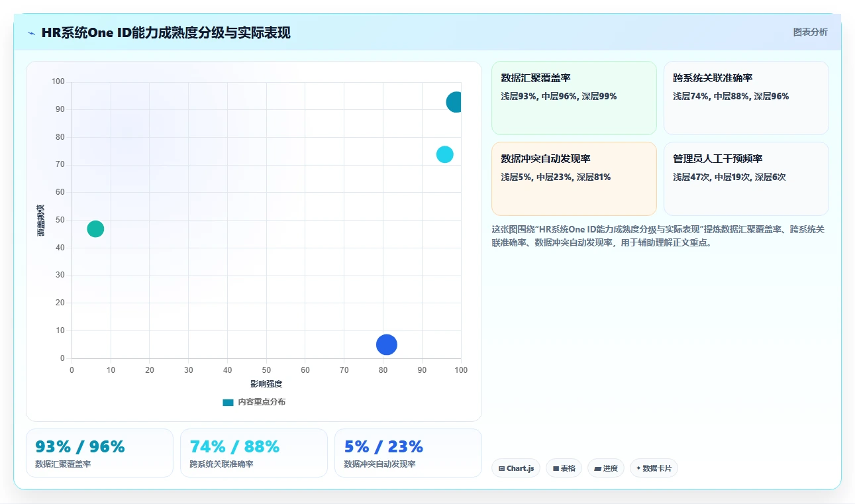Click the lightning icon beside the title
The width and height of the screenshot is (855, 504).
point(32,33)
